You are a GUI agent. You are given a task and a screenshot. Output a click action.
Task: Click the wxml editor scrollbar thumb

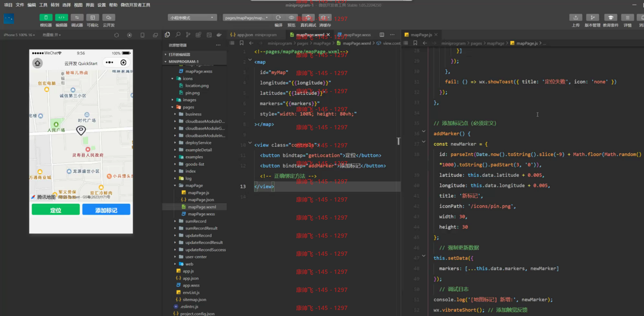(x=398, y=141)
